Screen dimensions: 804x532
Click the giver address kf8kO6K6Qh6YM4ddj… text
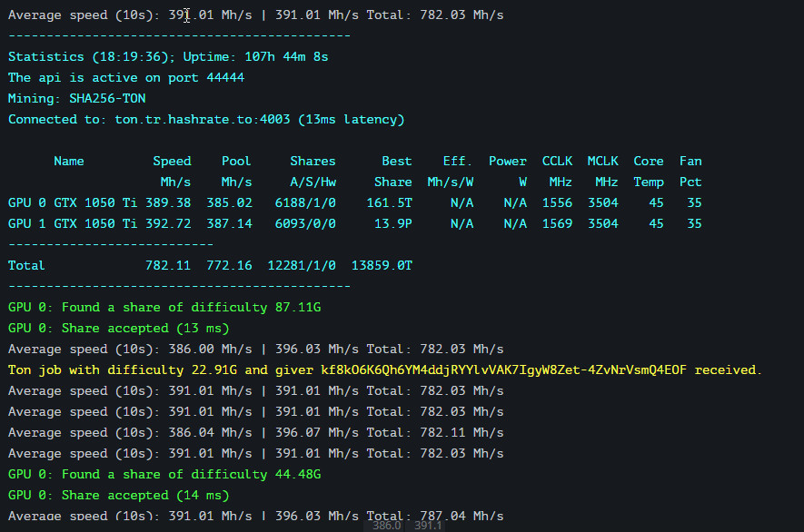point(503,370)
